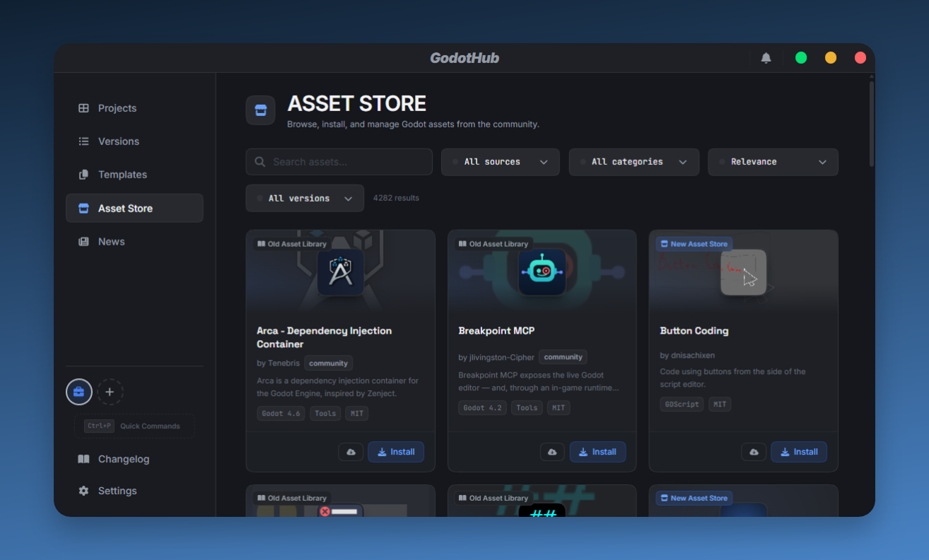This screenshot has height=560, width=929.
Task: Go to Projects page
Action: 134,108
